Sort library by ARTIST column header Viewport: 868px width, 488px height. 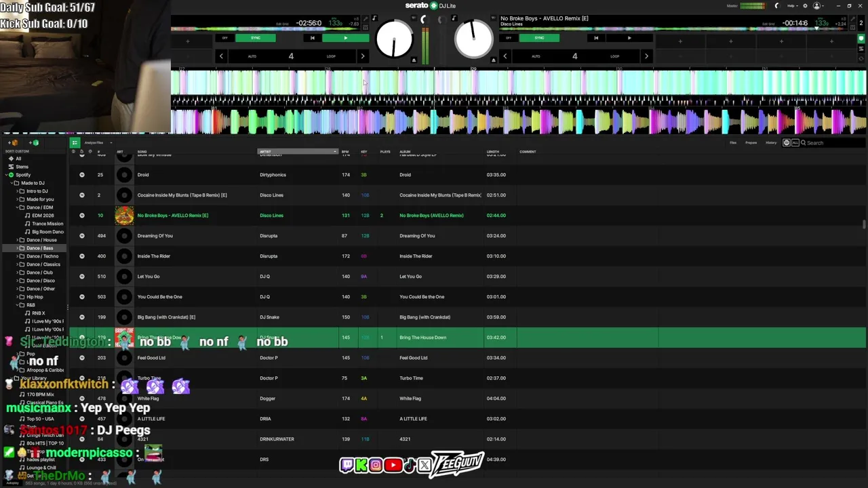click(x=298, y=152)
